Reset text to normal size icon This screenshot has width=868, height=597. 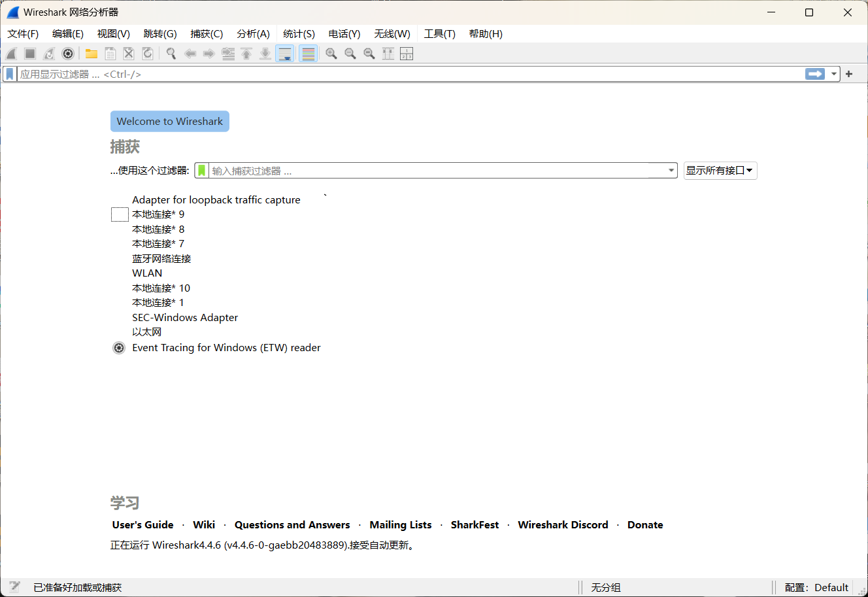pyautogui.click(x=369, y=54)
